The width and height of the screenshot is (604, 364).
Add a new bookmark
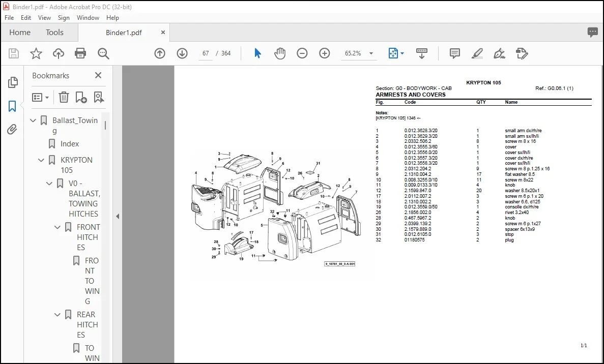tap(81, 97)
